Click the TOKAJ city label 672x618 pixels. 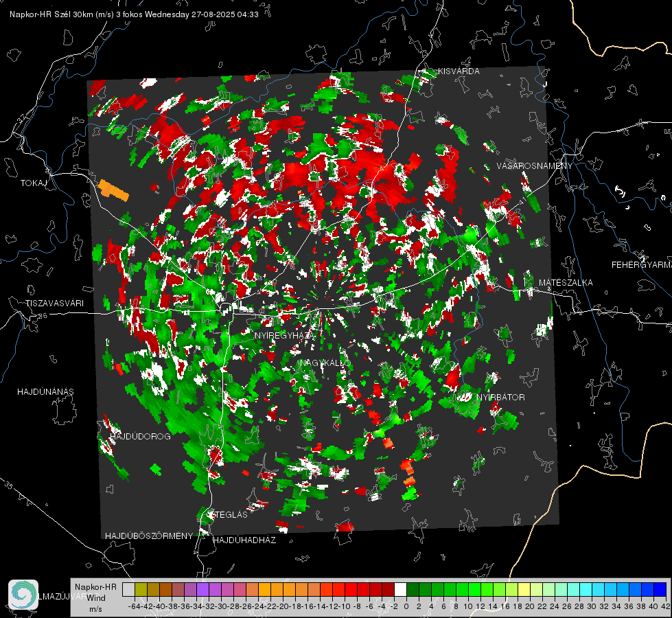click(34, 183)
